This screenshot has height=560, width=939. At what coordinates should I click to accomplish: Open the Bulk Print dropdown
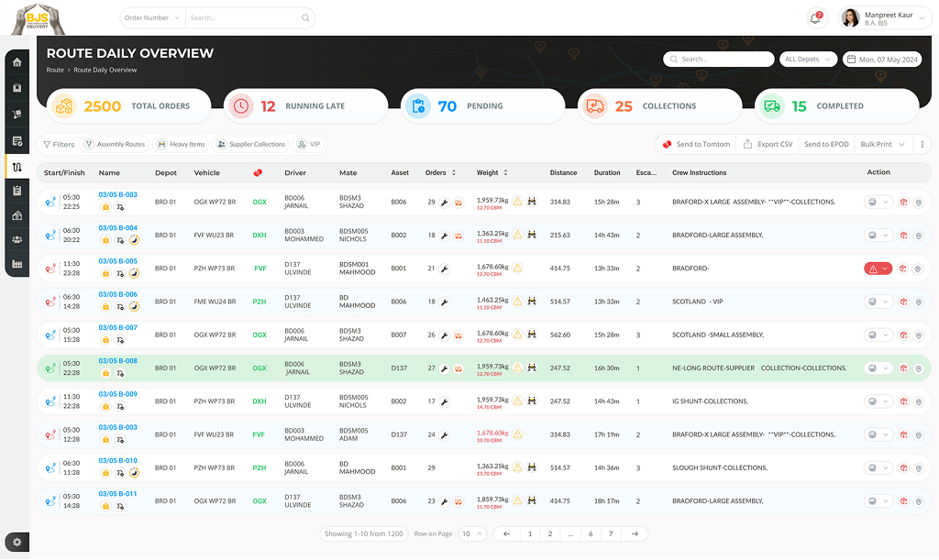pyautogui.click(x=883, y=145)
